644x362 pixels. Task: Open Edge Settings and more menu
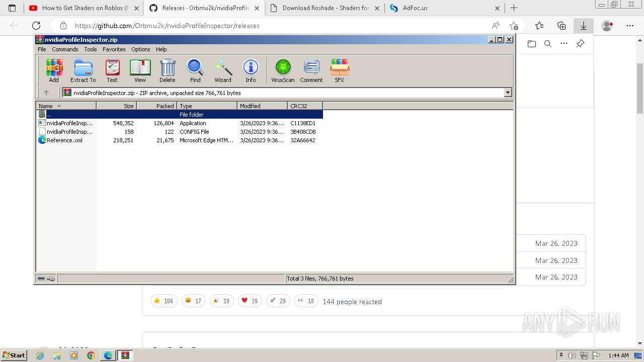click(629, 26)
